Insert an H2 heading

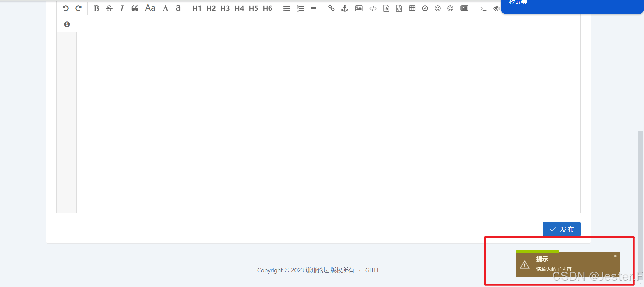coord(211,8)
